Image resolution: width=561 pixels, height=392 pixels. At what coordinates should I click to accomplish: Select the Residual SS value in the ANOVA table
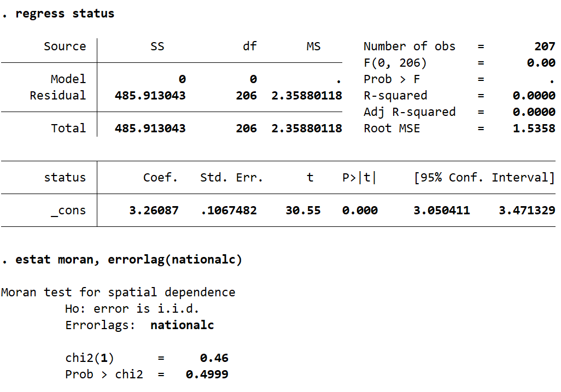point(150,96)
